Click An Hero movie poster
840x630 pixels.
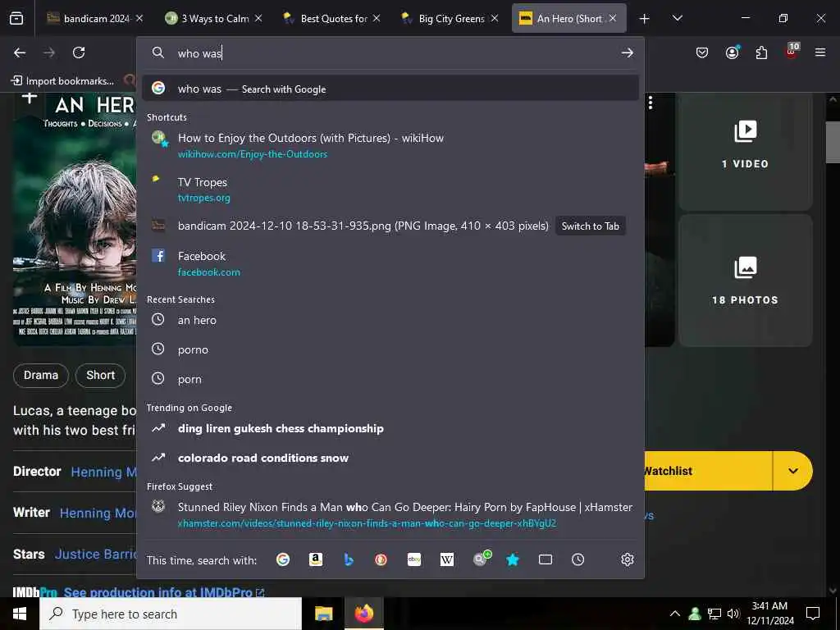tap(75, 218)
